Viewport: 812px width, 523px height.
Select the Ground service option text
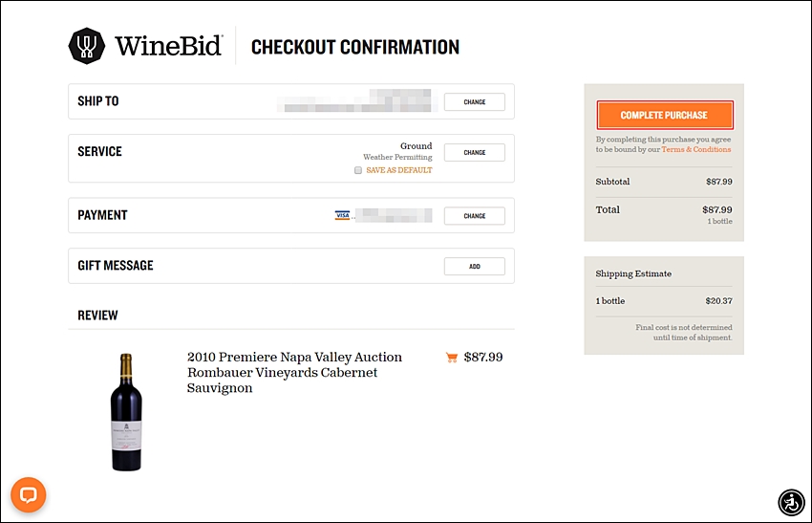click(x=416, y=145)
